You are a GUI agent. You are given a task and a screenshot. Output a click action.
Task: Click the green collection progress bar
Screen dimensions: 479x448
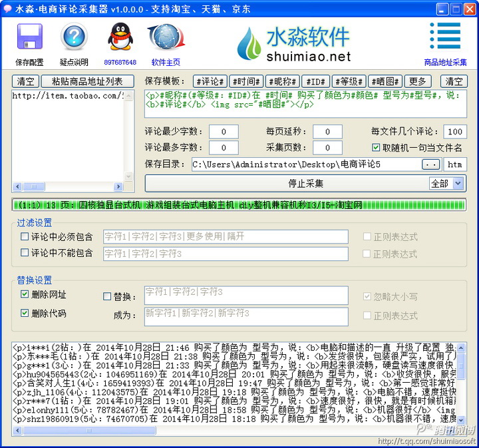click(x=239, y=205)
